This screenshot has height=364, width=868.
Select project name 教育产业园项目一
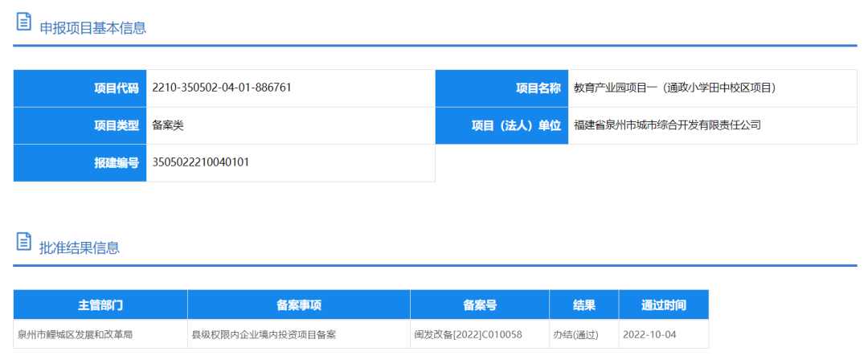pyautogui.click(x=675, y=88)
